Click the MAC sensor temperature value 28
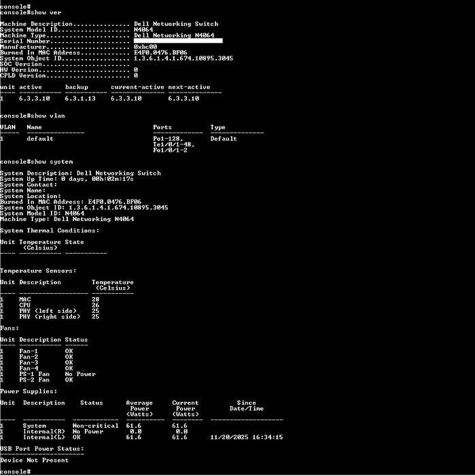Screen dimensions: 475x476 tap(96, 299)
